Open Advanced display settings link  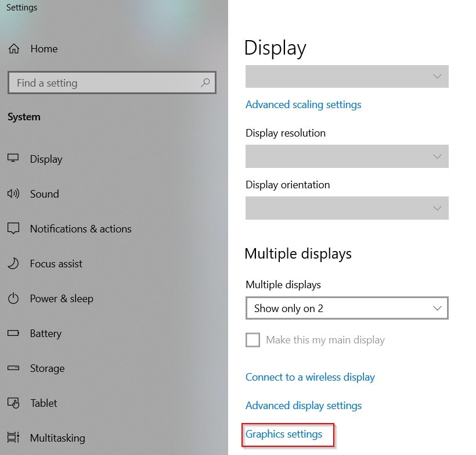[x=304, y=406]
